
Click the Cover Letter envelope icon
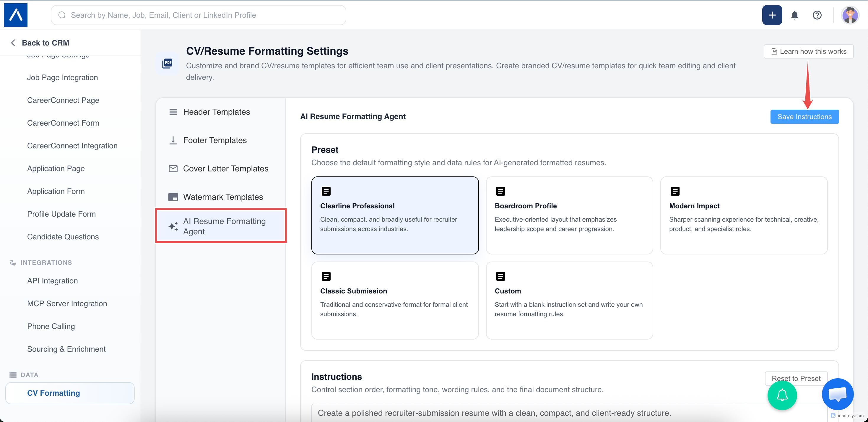pyautogui.click(x=173, y=168)
